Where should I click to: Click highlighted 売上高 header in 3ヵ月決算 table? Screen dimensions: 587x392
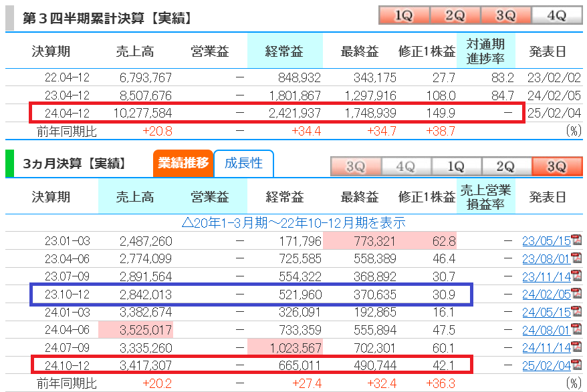[x=135, y=197]
